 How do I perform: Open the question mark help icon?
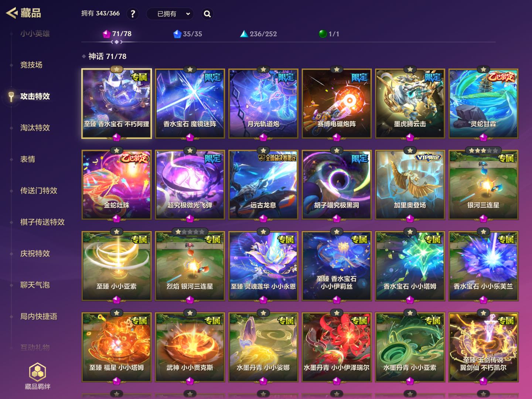[133, 14]
